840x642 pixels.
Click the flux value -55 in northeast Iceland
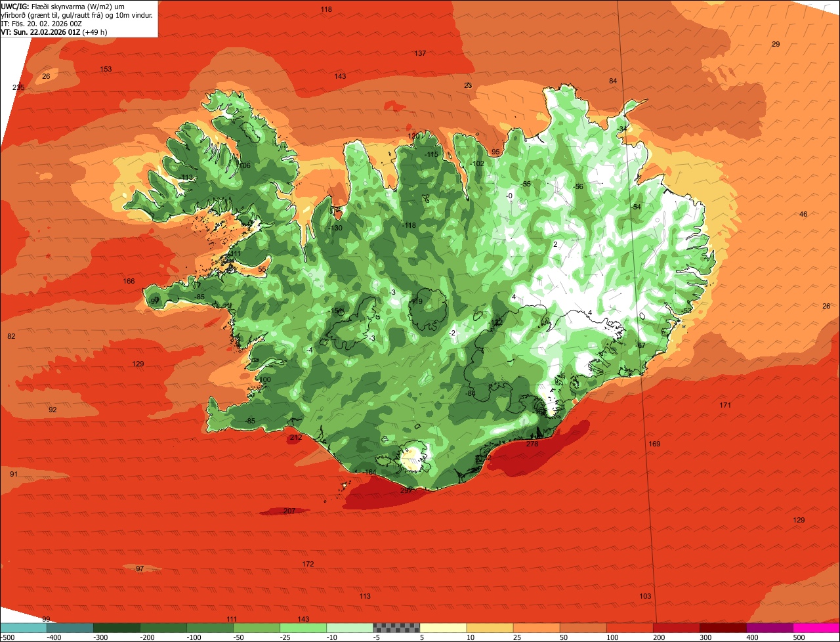[x=526, y=184]
